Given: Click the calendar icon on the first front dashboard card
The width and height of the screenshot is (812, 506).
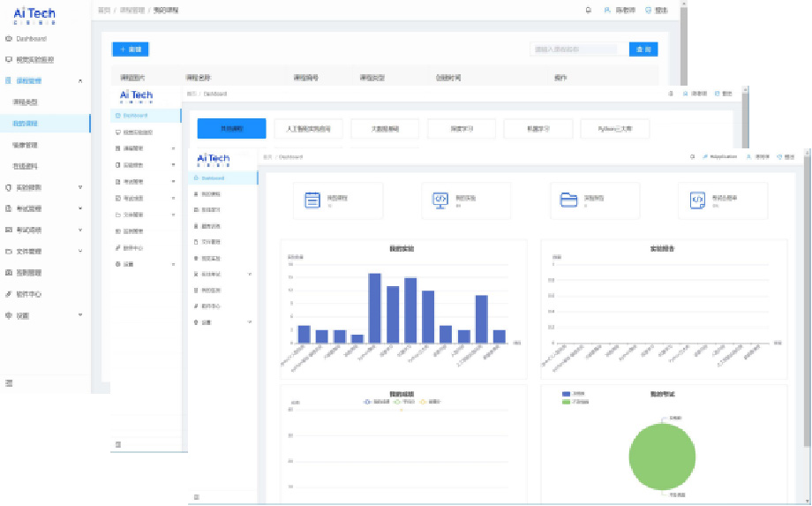Looking at the screenshot, I should (x=312, y=200).
